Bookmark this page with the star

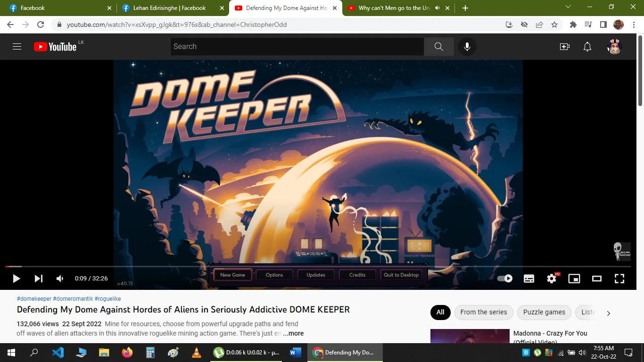tap(554, 25)
